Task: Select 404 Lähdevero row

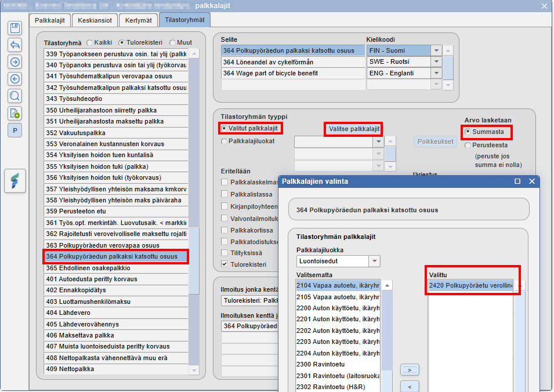Action: (116, 313)
